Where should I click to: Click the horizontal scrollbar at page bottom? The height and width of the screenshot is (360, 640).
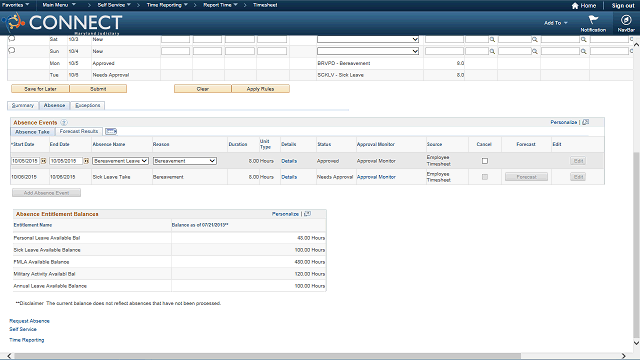pos(267,356)
